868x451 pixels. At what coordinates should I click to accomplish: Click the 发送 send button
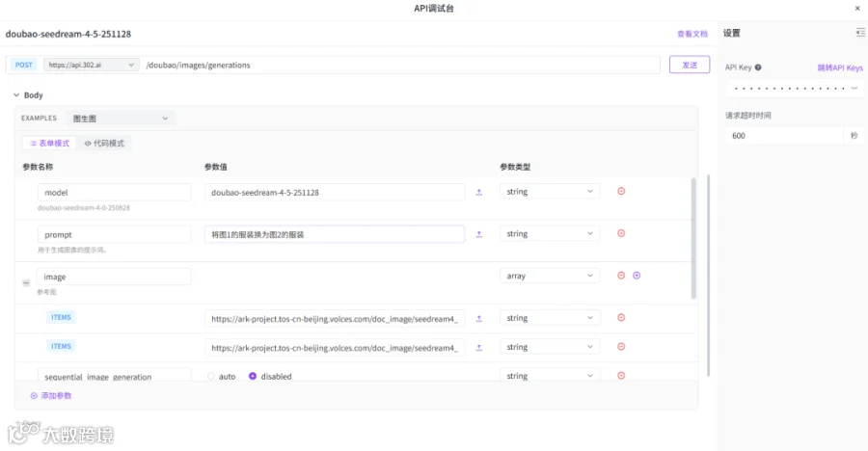click(690, 65)
